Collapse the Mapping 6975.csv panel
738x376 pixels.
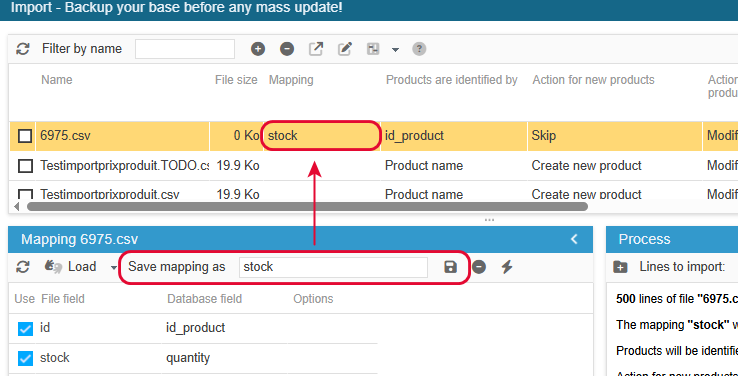574,239
